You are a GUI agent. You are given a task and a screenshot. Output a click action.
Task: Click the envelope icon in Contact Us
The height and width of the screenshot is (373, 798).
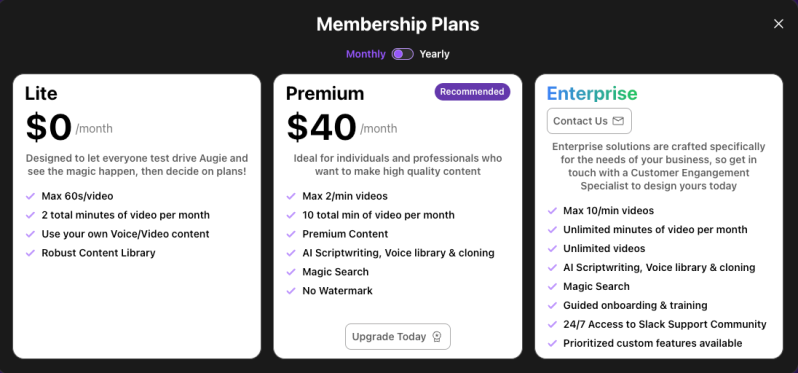(x=618, y=121)
